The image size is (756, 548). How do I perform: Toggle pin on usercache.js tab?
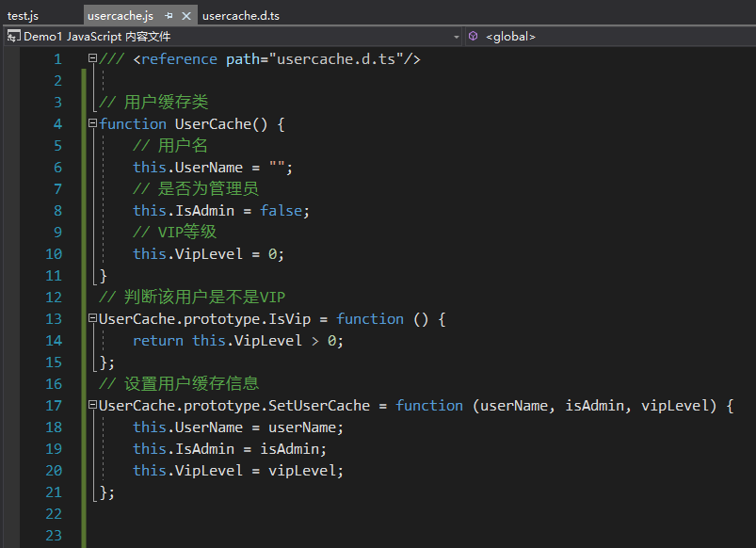(169, 16)
